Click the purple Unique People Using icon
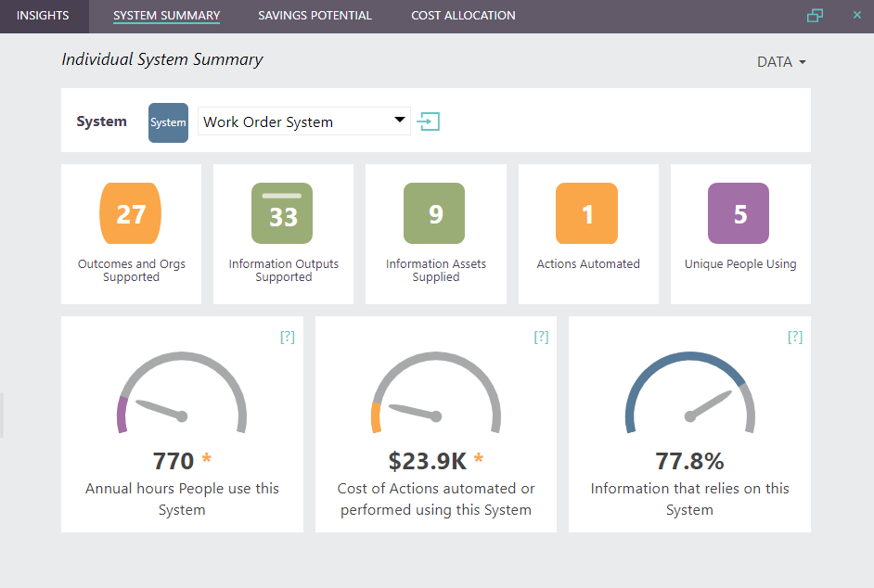Screen dimensions: 874x588 (x=739, y=212)
